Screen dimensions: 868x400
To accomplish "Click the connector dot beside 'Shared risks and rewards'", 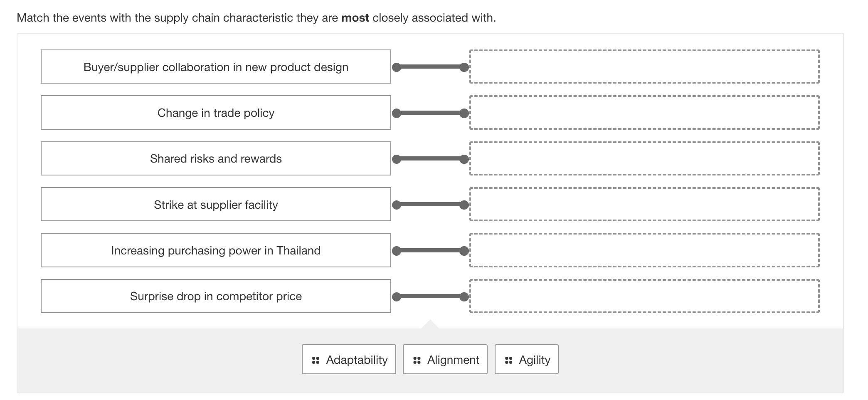I will (x=396, y=158).
